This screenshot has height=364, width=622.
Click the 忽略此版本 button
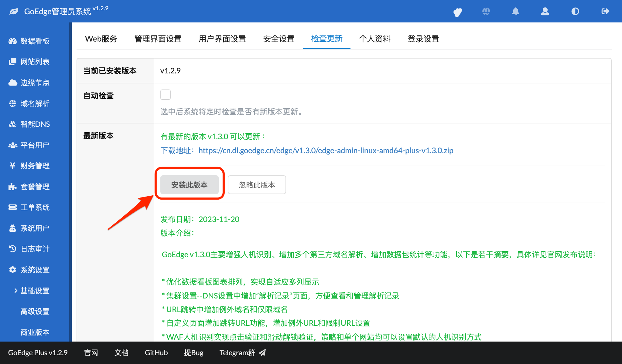pyautogui.click(x=257, y=185)
